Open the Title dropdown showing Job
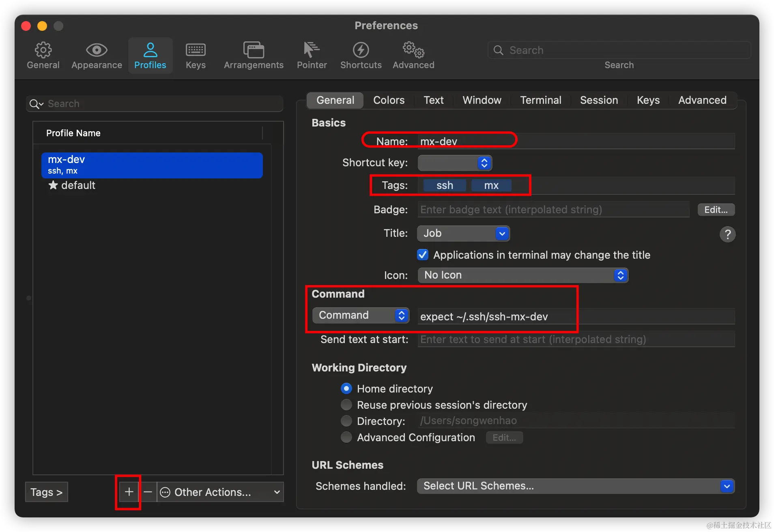Image resolution: width=774 pixels, height=532 pixels. coord(463,233)
